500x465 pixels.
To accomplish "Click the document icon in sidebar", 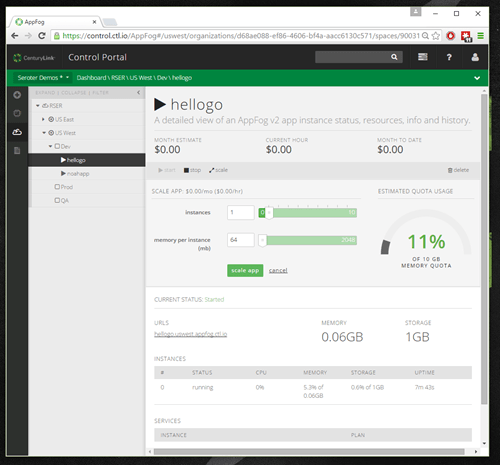I will (17, 151).
